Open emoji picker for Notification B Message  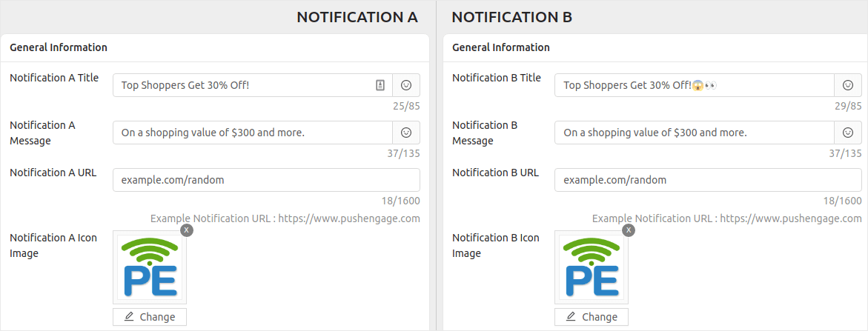(x=847, y=133)
